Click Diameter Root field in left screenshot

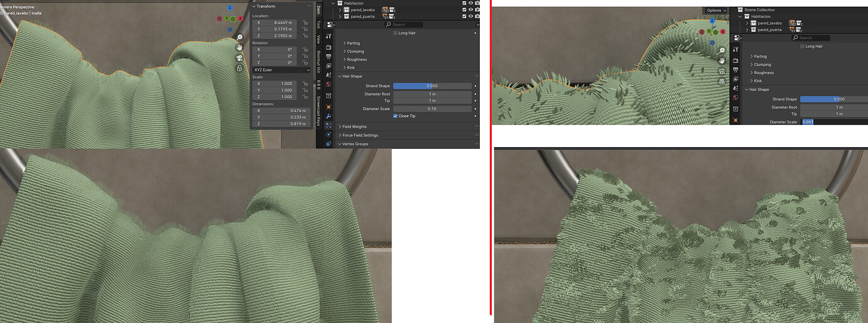coord(432,94)
